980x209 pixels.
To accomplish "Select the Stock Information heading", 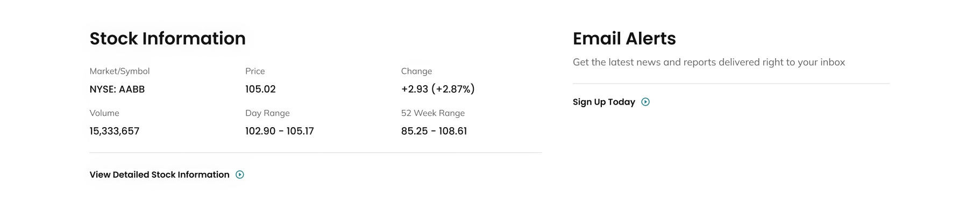I will pyautogui.click(x=167, y=38).
